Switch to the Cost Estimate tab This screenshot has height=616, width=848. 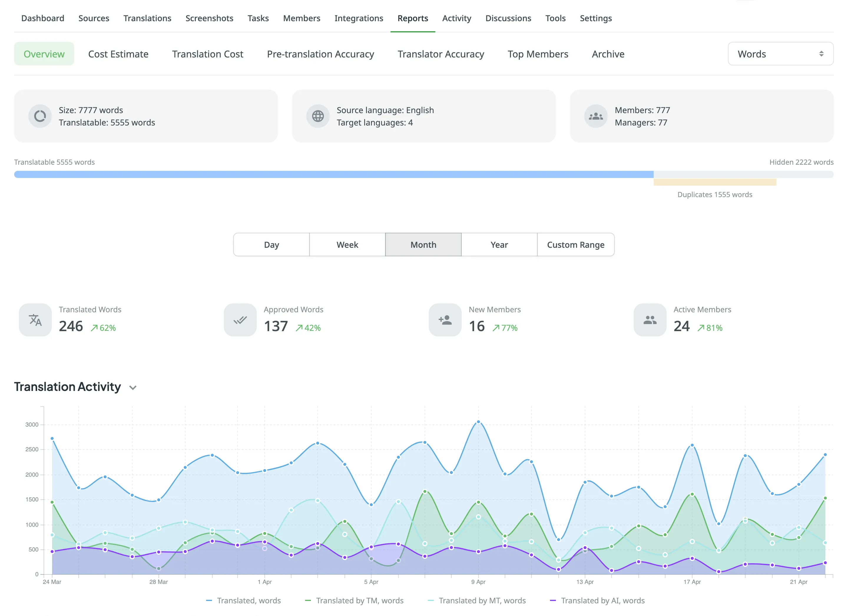pos(118,54)
